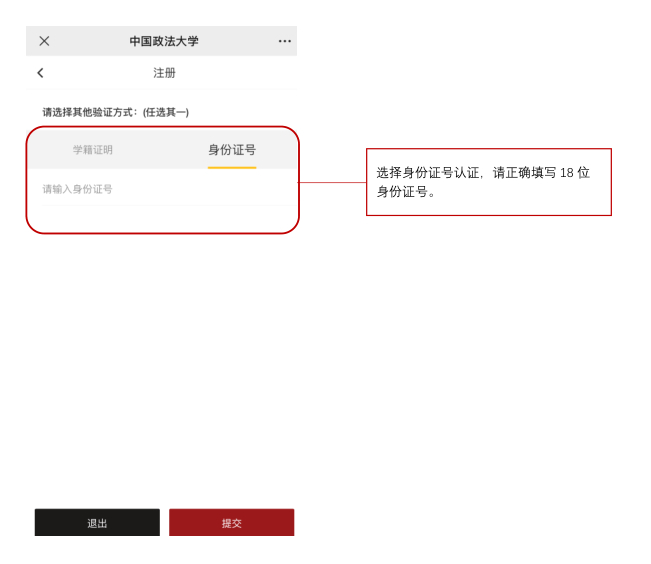Click the red connector line to the annotation
651x564 pixels.
(x=332, y=182)
